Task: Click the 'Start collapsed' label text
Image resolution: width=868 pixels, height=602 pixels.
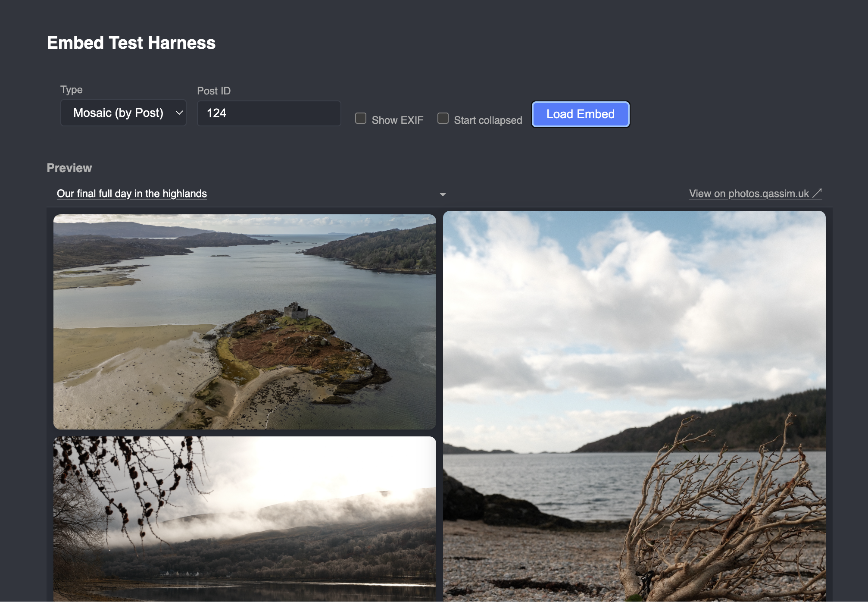Action: point(488,120)
